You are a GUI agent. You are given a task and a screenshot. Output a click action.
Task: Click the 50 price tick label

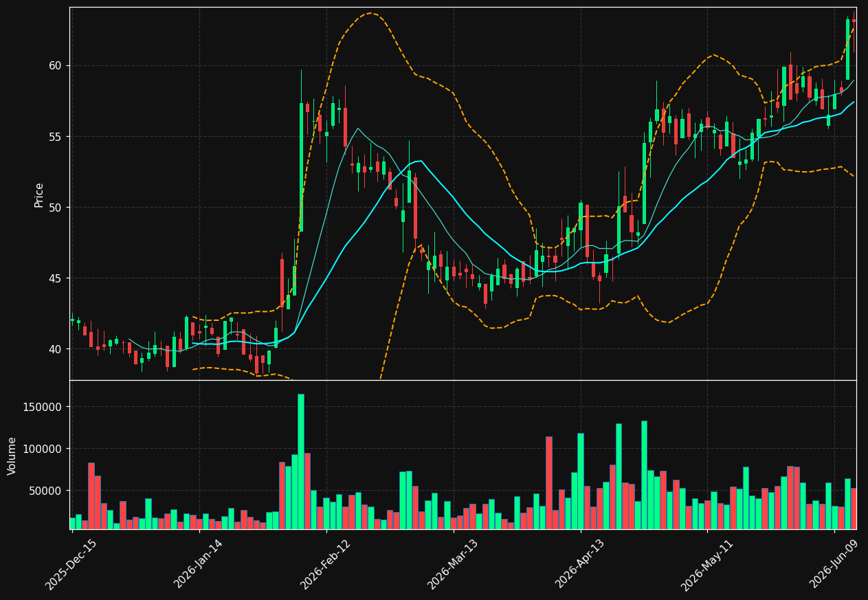(55, 208)
